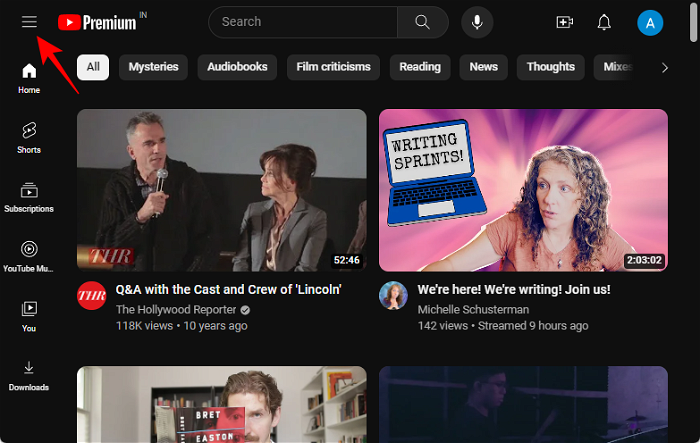Image resolution: width=700 pixels, height=443 pixels.
Task: Start voice search with microphone
Action: tap(477, 22)
